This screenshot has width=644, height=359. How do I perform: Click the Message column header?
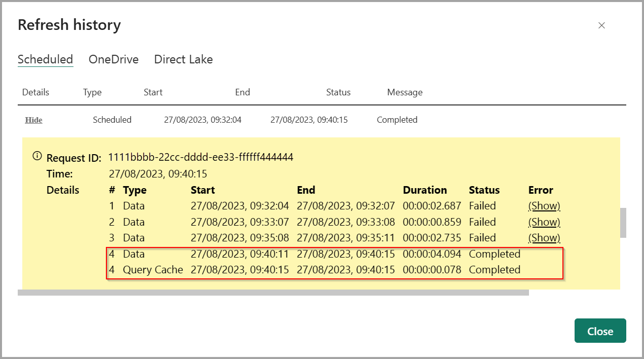404,92
